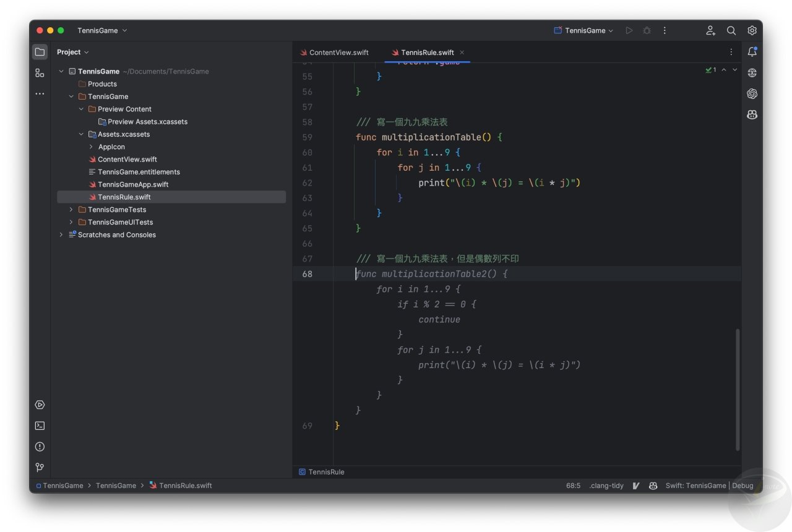Open the Notifications bell
The height and width of the screenshot is (532, 792).
[752, 51]
